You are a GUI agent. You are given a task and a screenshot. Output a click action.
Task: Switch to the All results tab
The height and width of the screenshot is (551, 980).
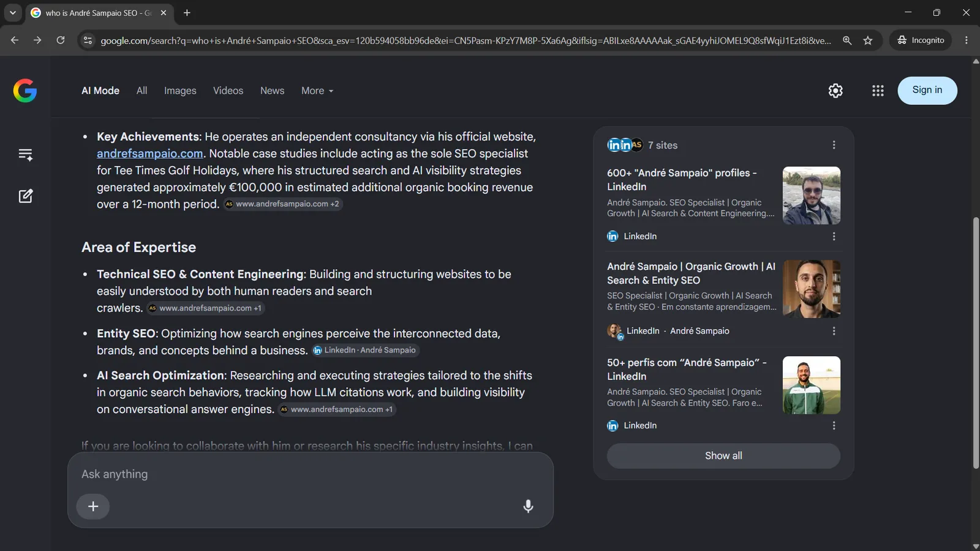141,91
